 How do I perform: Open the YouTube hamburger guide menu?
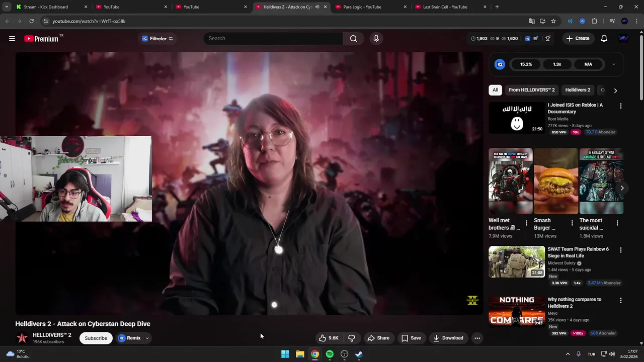(x=12, y=39)
